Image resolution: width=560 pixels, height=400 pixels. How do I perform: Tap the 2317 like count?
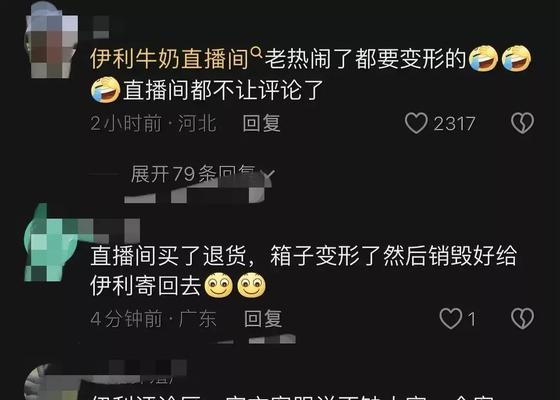pyautogui.click(x=454, y=124)
